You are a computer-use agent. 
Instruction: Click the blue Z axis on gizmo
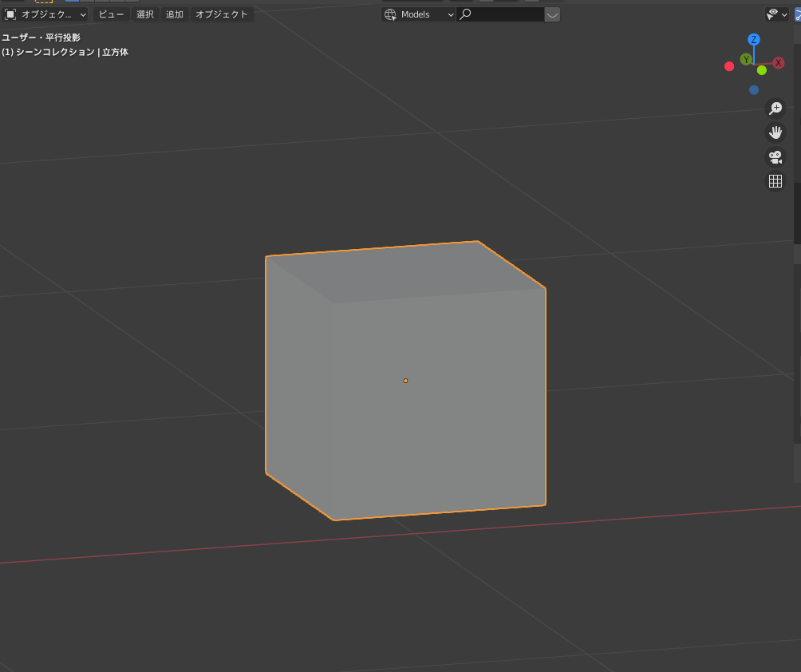point(753,39)
